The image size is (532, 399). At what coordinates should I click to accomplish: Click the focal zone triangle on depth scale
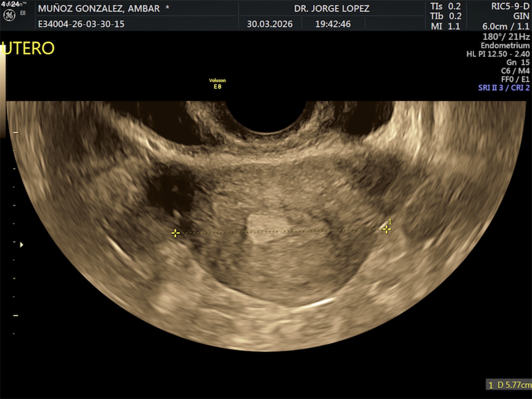(x=21, y=245)
